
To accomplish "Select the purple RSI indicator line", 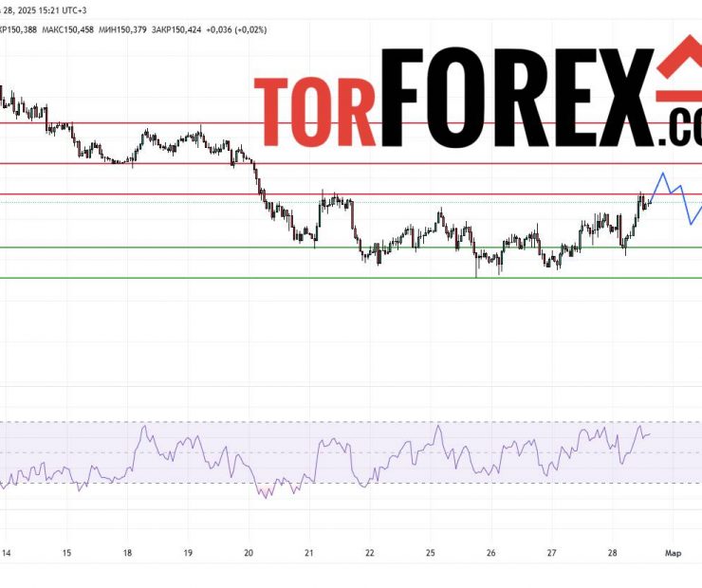I will pos(325,461).
